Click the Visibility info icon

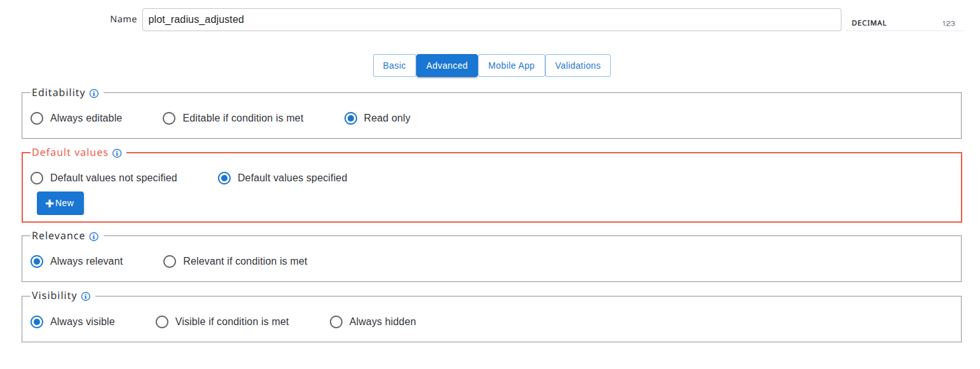pos(86,296)
